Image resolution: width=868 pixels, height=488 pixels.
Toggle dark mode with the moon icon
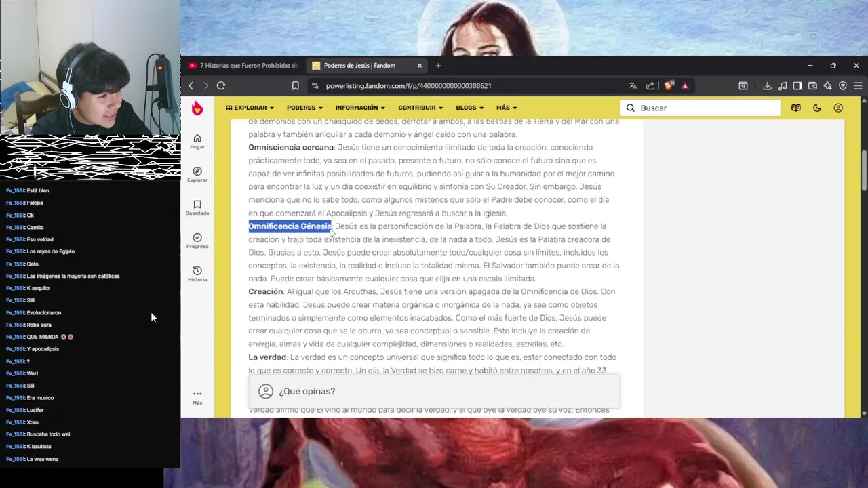[817, 108]
